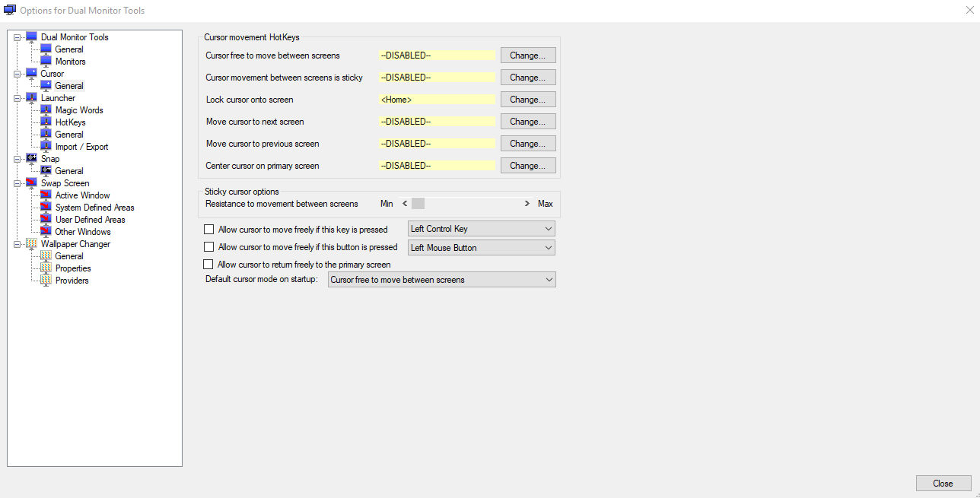980x498 pixels.
Task: Click the Properties icon under Wallpaper Changer
Action: (46, 268)
